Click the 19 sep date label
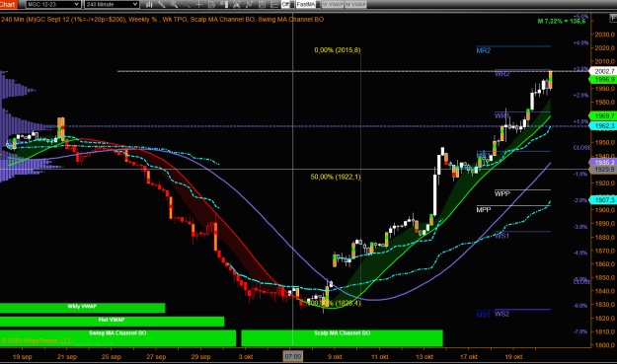 pos(22,357)
